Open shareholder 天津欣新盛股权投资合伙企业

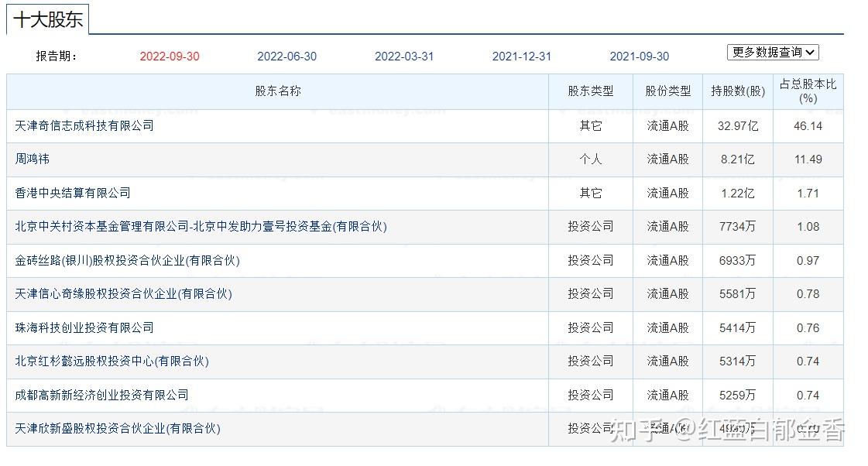click(x=118, y=428)
